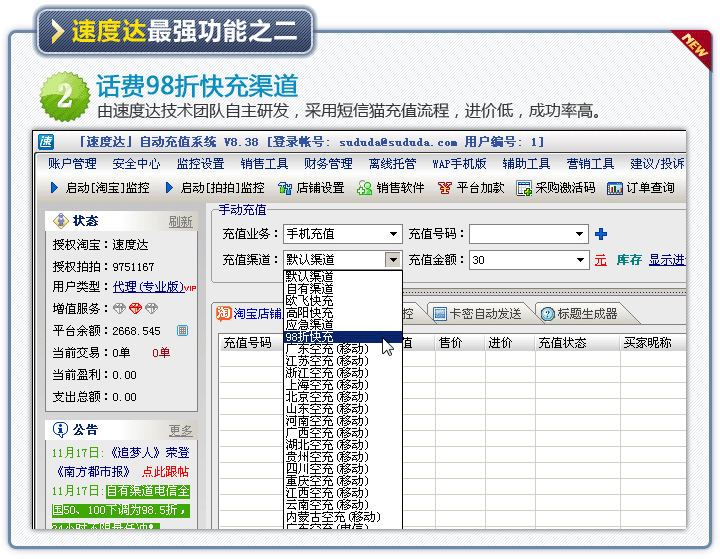Start Paipai monitoring via 启动[拍拍]监控
Viewport: 720px width, 559px height.
(x=214, y=187)
